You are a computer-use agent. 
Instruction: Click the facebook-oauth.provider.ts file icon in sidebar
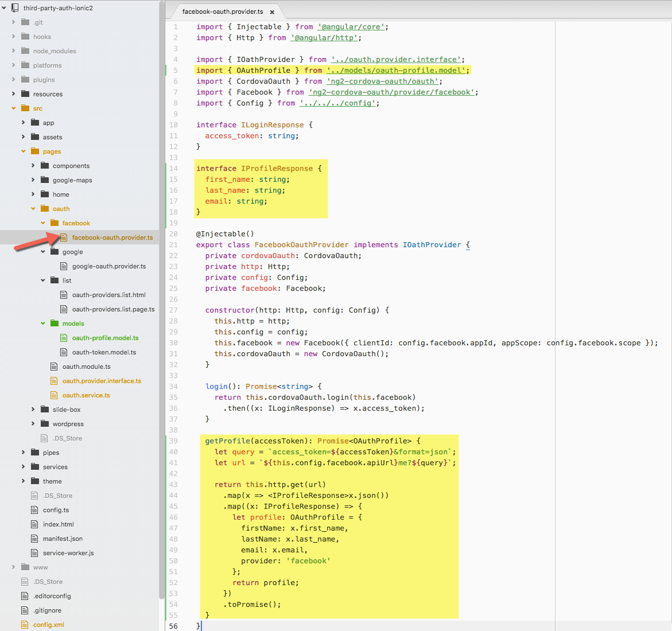[64, 237]
